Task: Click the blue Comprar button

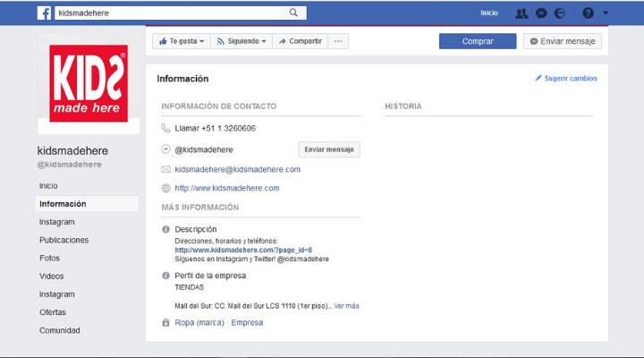Action: [x=478, y=41]
